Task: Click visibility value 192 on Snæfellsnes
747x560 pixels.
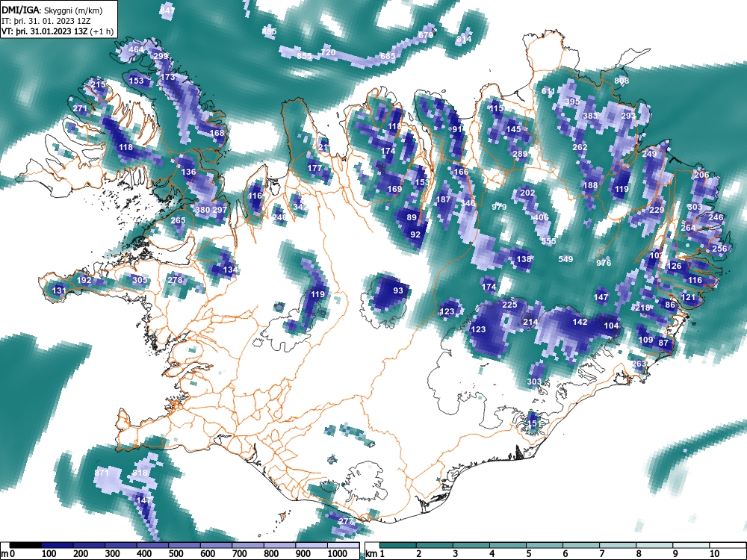Action: (x=84, y=280)
